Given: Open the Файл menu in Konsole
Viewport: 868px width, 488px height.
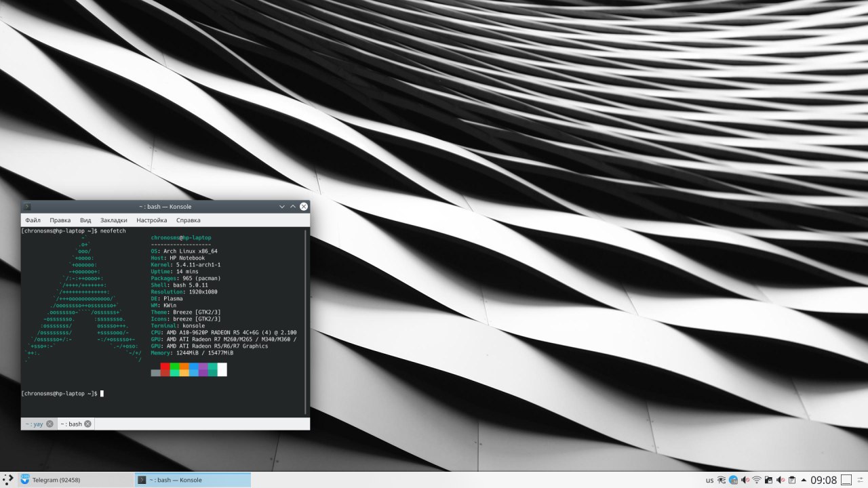Looking at the screenshot, I should point(33,220).
